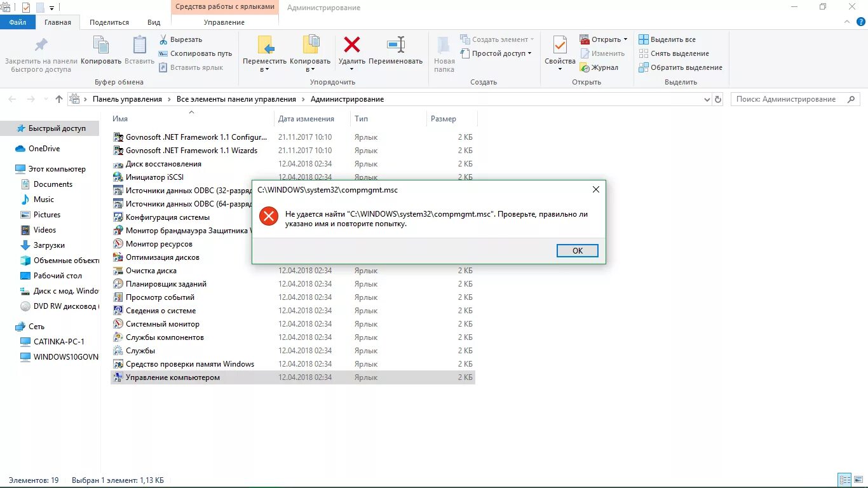Open the Открыть dropdown in ribbon
The width and height of the screenshot is (868, 488).
click(604, 39)
